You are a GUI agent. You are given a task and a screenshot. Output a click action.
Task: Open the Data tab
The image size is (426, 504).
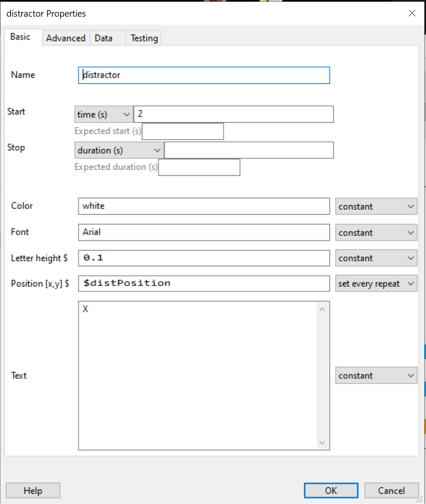104,38
